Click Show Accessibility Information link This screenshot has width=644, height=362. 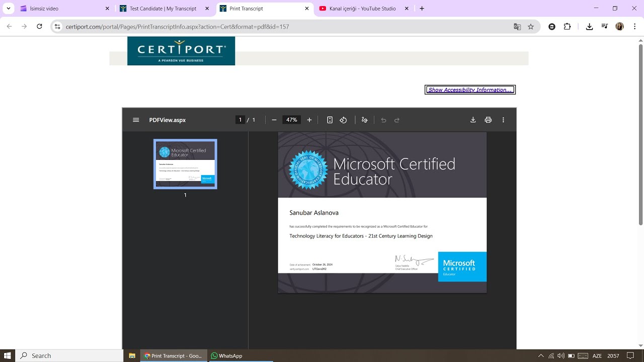coord(470,90)
